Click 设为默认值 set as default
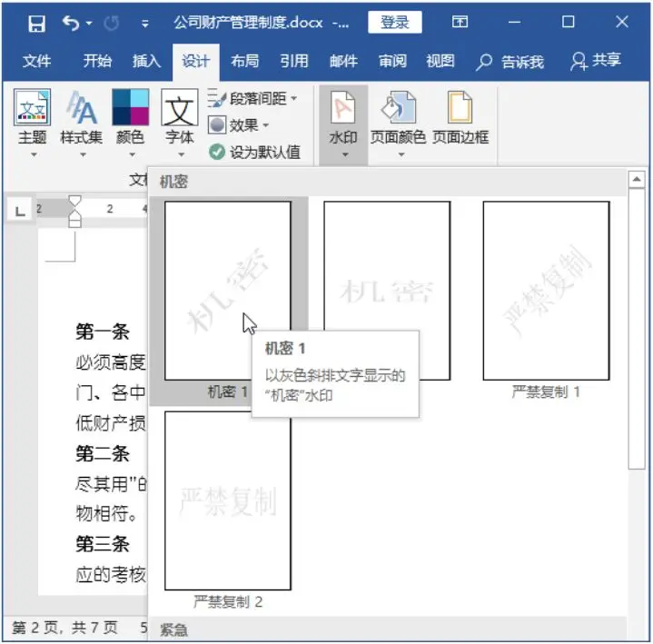 [x=254, y=152]
